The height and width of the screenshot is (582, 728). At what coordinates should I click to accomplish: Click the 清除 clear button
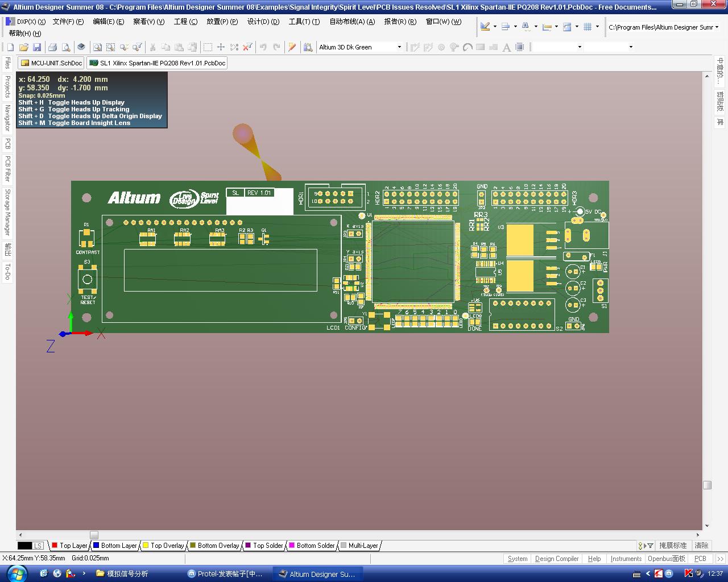701,546
